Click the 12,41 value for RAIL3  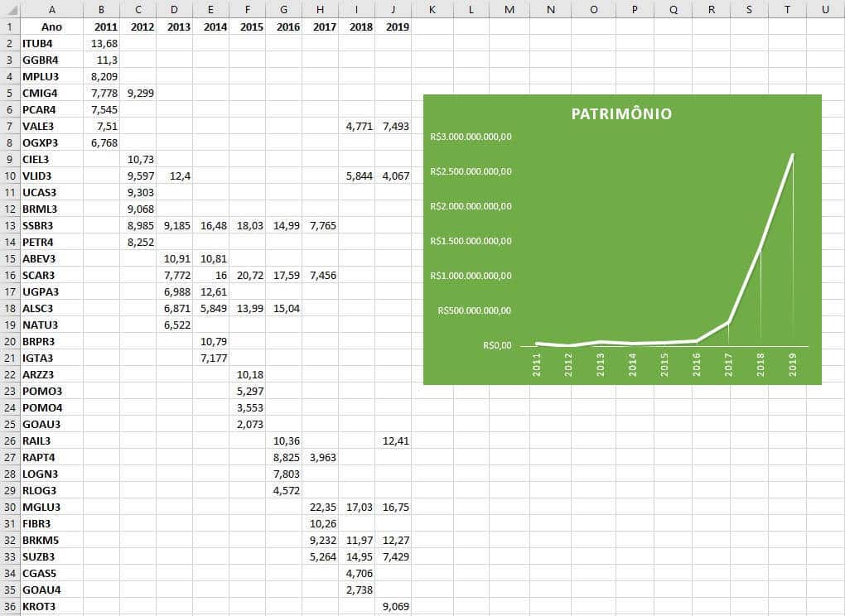(x=394, y=441)
